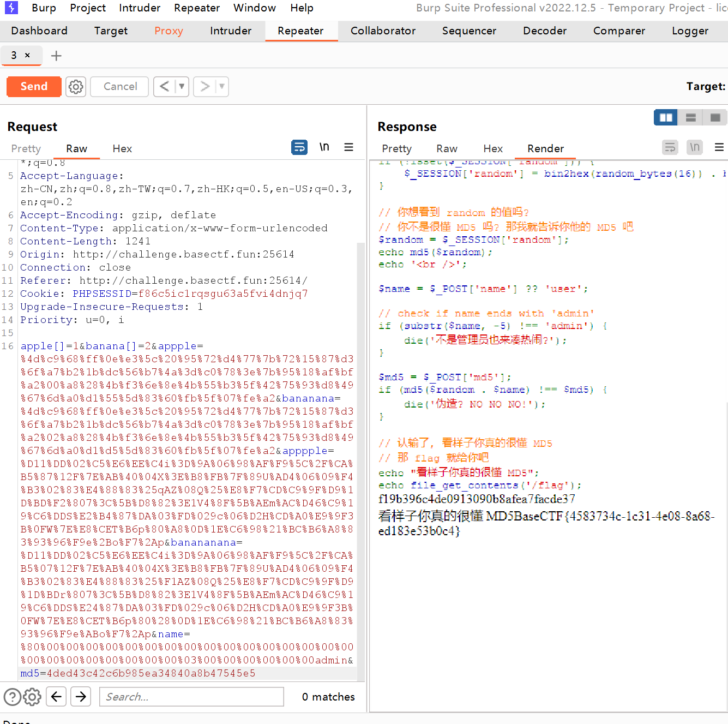
Task: Click the Cookie header line
Action: (x=164, y=294)
